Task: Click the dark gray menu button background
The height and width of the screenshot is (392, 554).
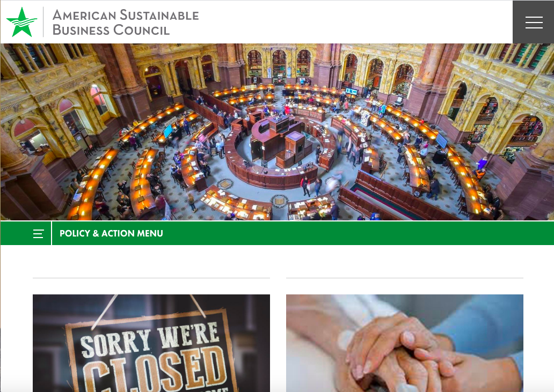Action: point(533,22)
